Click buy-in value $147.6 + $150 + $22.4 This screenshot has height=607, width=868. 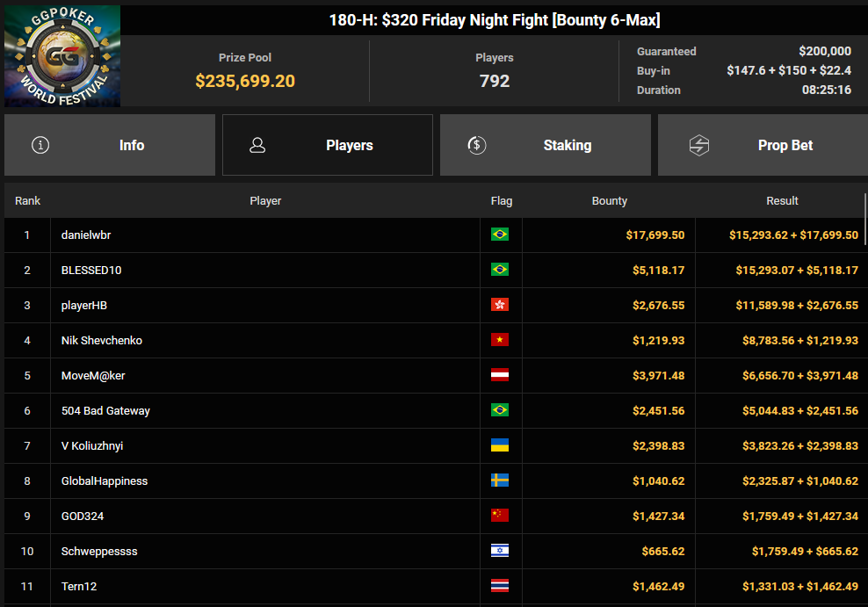coord(789,70)
